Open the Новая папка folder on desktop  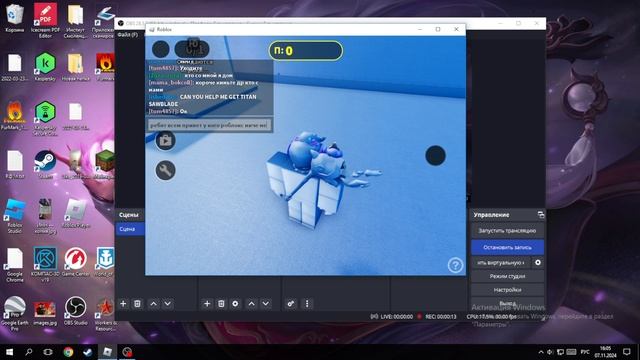point(76,67)
